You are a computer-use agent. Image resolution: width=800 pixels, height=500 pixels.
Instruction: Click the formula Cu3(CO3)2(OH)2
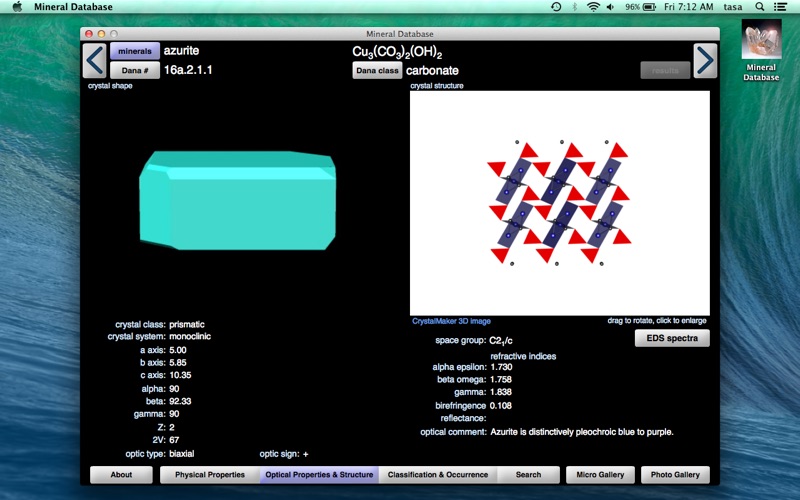point(397,52)
